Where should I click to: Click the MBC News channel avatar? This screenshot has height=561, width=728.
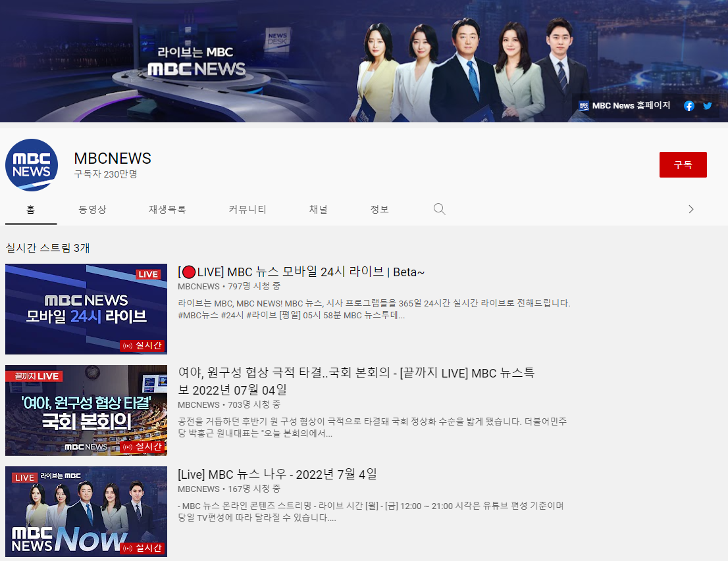(32, 165)
